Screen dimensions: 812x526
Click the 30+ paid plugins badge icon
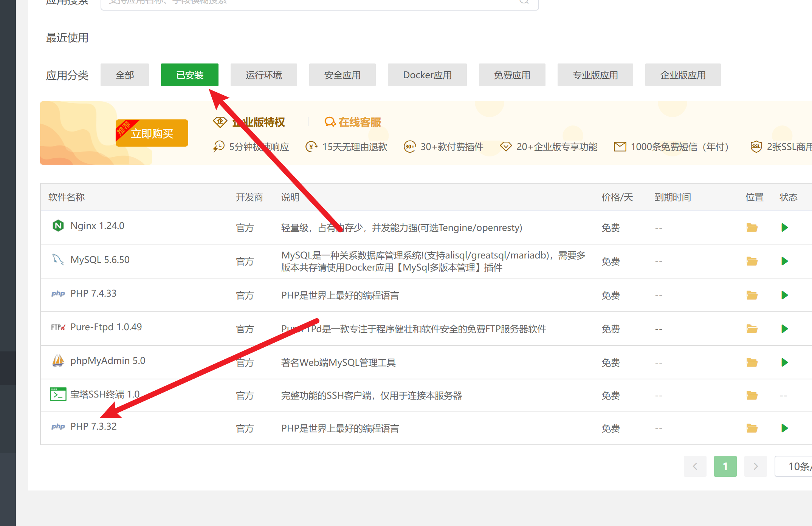(410, 147)
